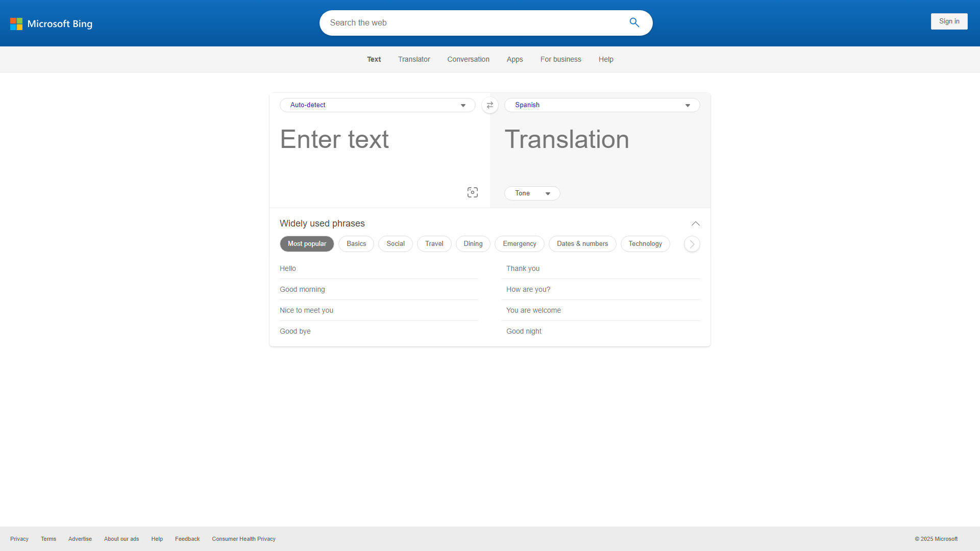Expand the Tone dropdown
The height and width of the screenshot is (551, 980).
pos(532,193)
